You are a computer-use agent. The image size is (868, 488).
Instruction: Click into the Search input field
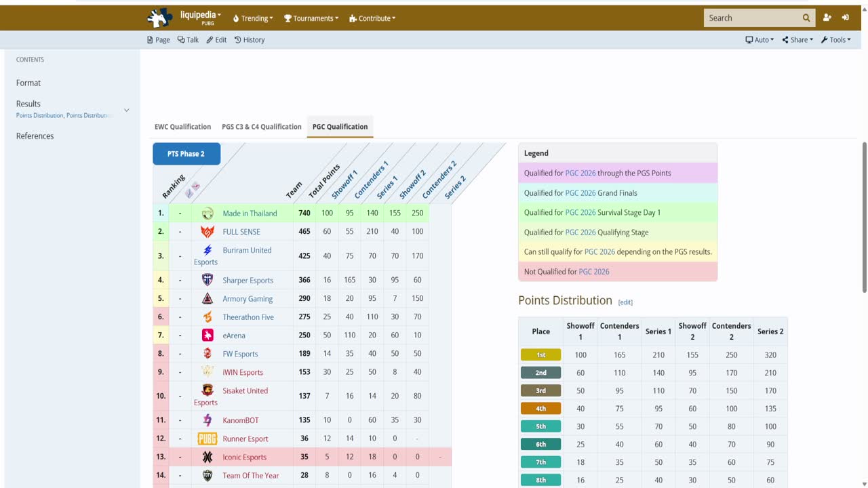pos(751,18)
